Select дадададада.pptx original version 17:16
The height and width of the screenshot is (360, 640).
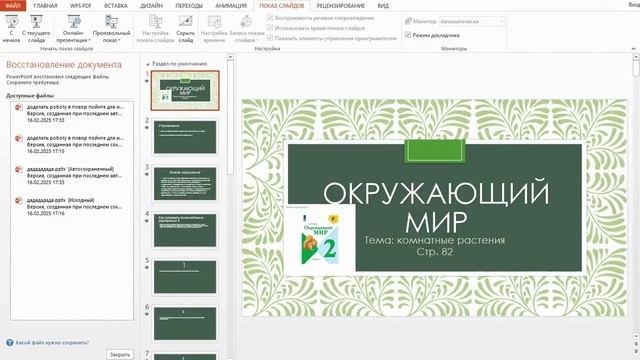[72, 207]
